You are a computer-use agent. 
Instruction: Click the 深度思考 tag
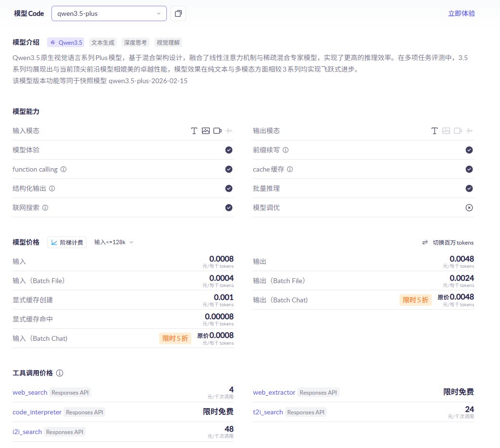[x=135, y=42]
